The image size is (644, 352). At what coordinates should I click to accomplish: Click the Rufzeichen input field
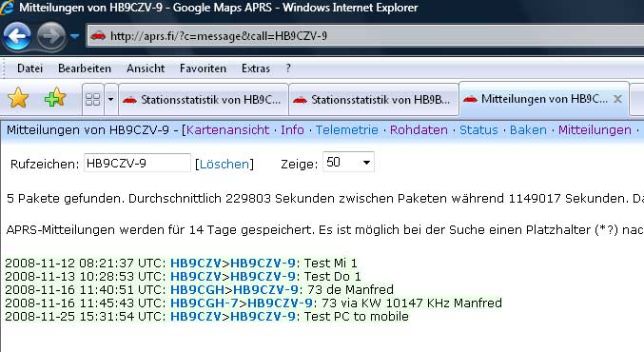pyautogui.click(x=137, y=163)
